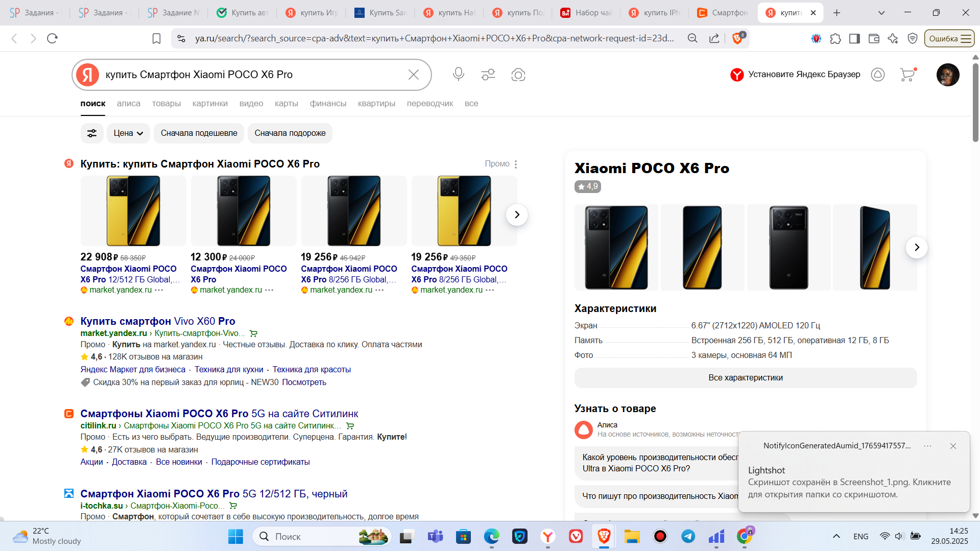Switch to картинки search tab
The width and height of the screenshot is (980, 551).
pyautogui.click(x=210, y=103)
